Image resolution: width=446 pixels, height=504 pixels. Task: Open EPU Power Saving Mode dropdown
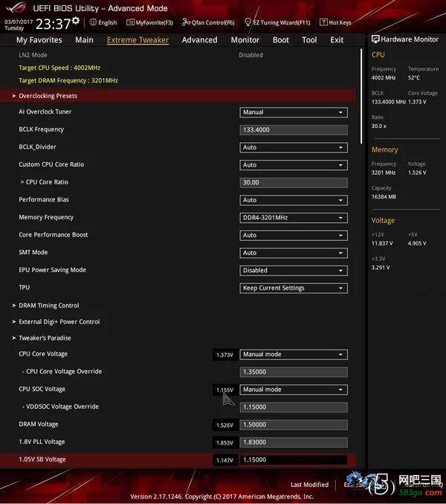click(x=294, y=271)
